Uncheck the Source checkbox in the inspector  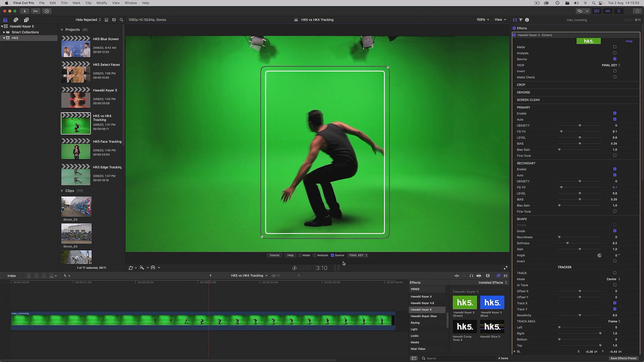pos(615,59)
